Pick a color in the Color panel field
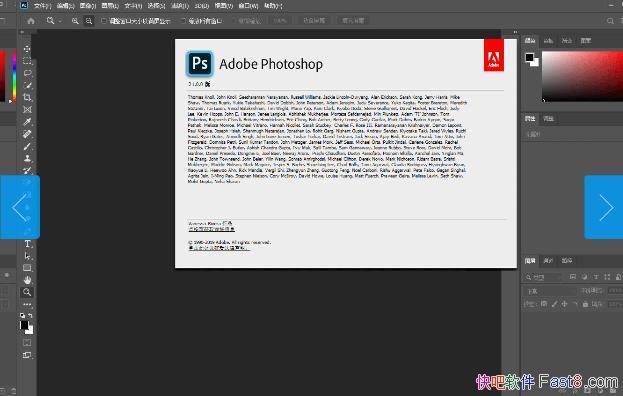The width and height of the screenshot is (623, 396). 582,76
